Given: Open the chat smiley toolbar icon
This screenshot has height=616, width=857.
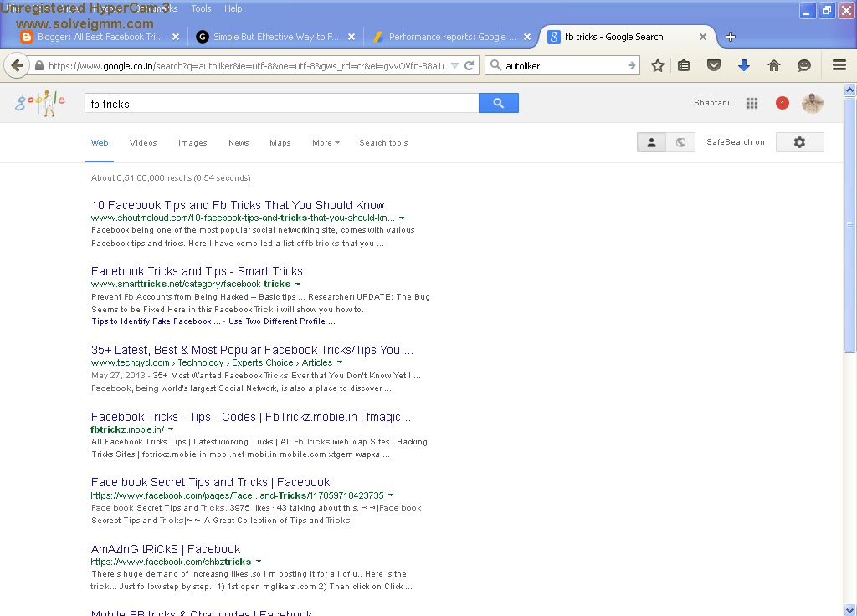Looking at the screenshot, I should coord(803,65).
